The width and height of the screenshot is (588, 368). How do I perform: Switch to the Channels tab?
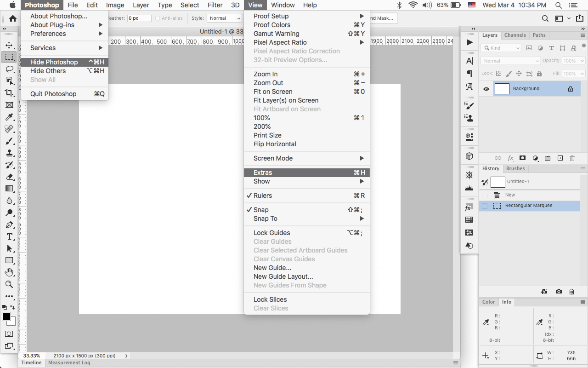515,35
